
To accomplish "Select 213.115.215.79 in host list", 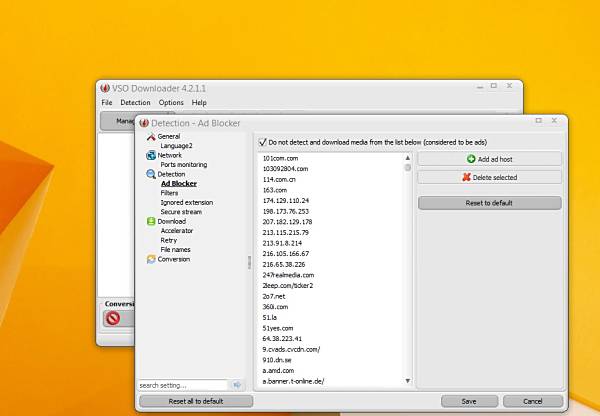I will click(285, 233).
